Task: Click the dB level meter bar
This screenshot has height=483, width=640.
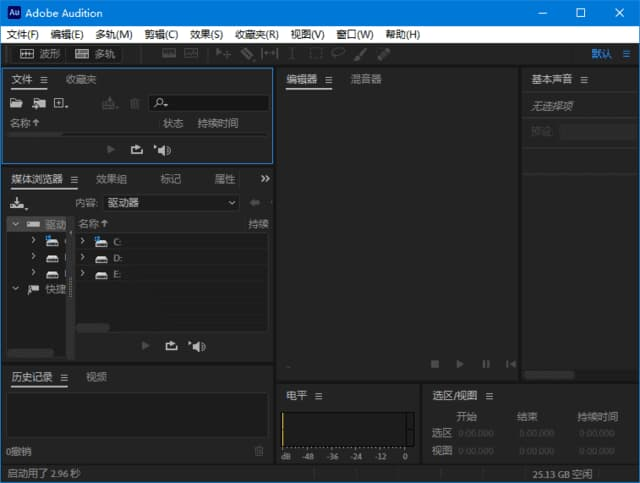Action: coord(346,430)
